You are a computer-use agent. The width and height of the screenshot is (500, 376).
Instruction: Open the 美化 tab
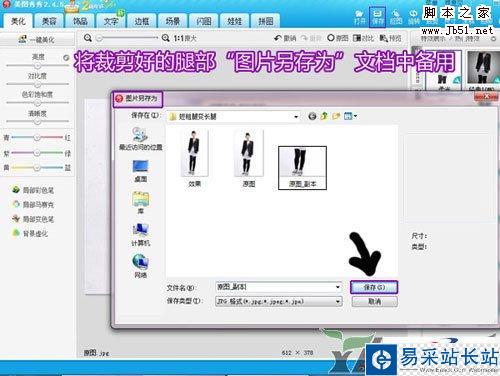(x=18, y=21)
